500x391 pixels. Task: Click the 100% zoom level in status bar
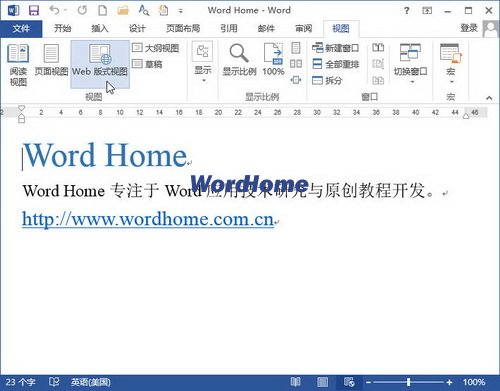pyautogui.click(x=474, y=382)
